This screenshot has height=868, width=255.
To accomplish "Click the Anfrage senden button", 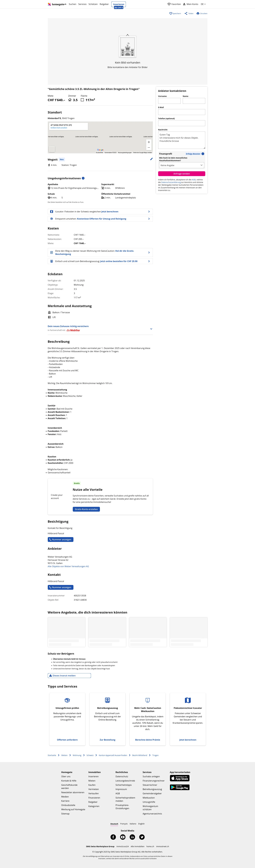I will coord(181,174).
